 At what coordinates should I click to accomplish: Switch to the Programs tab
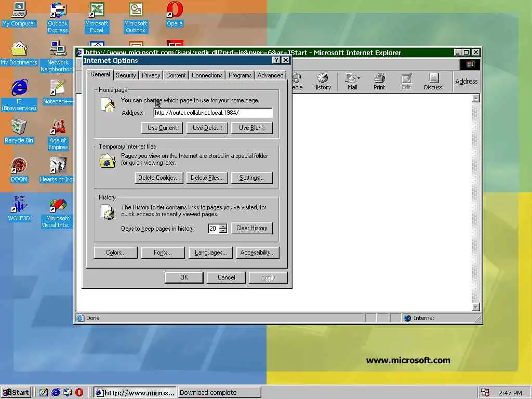240,75
